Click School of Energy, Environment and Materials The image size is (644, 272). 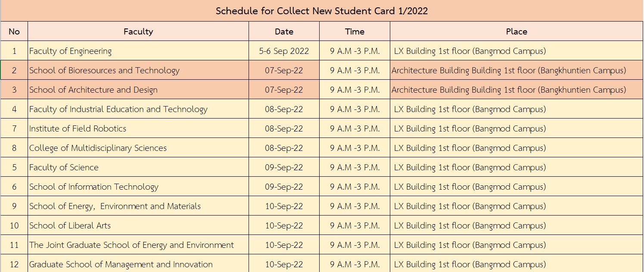click(115, 206)
